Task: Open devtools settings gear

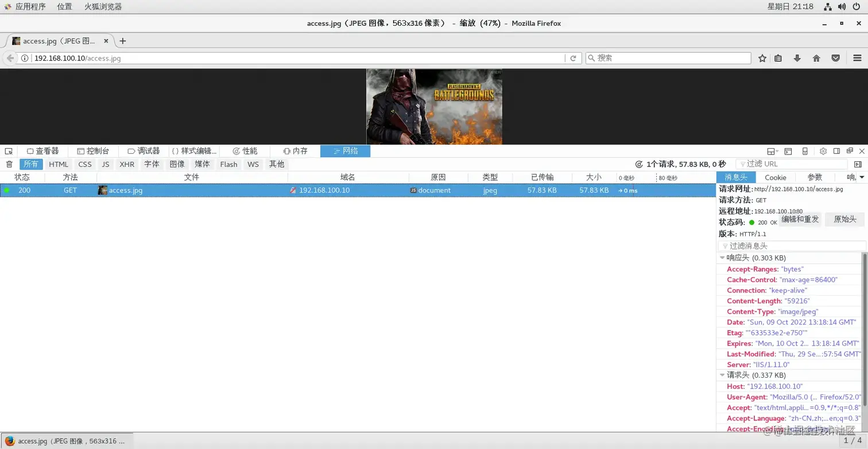Action: coord(823,151)
